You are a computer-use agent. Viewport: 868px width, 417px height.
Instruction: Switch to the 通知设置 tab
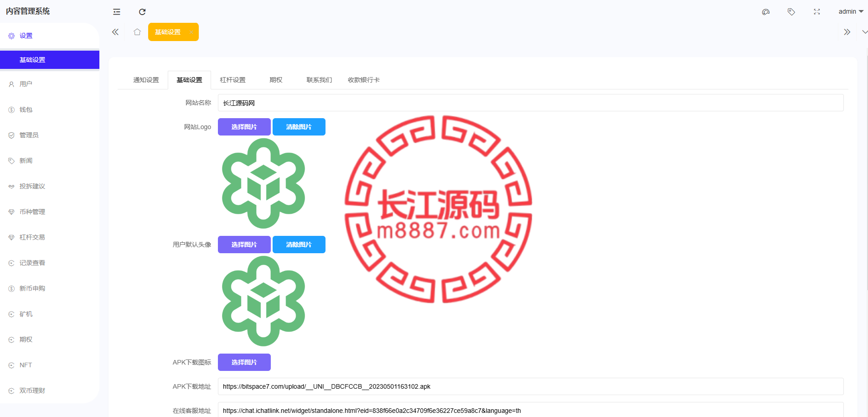pyautogui.click(x=146, y=80)
